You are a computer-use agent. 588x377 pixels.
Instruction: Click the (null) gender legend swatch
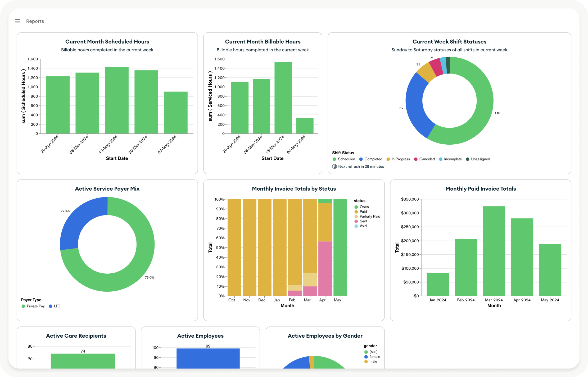(x=366, y=352)
